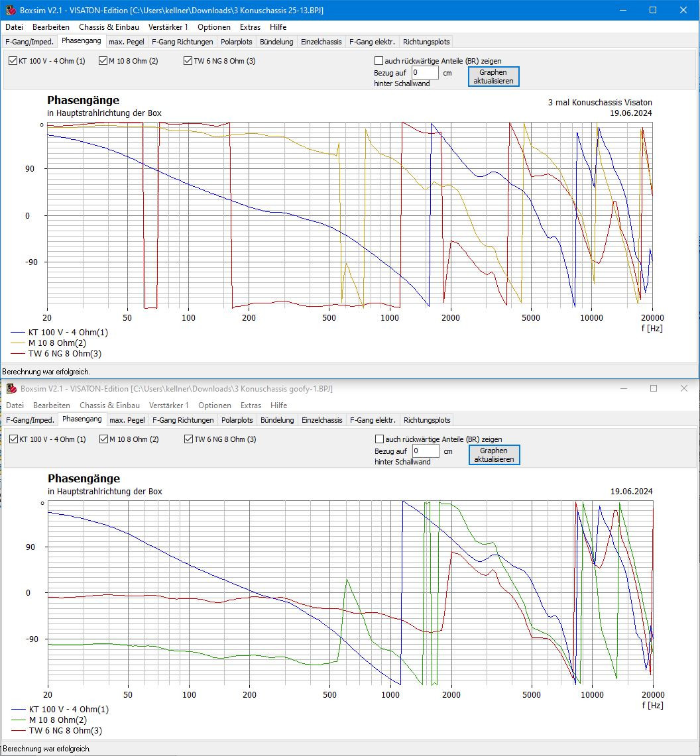Open Optionen menu in bottom window
Image resolution: width=700 pixels, height=756 pixels.
pyautogui.click(x=214, y=405)
